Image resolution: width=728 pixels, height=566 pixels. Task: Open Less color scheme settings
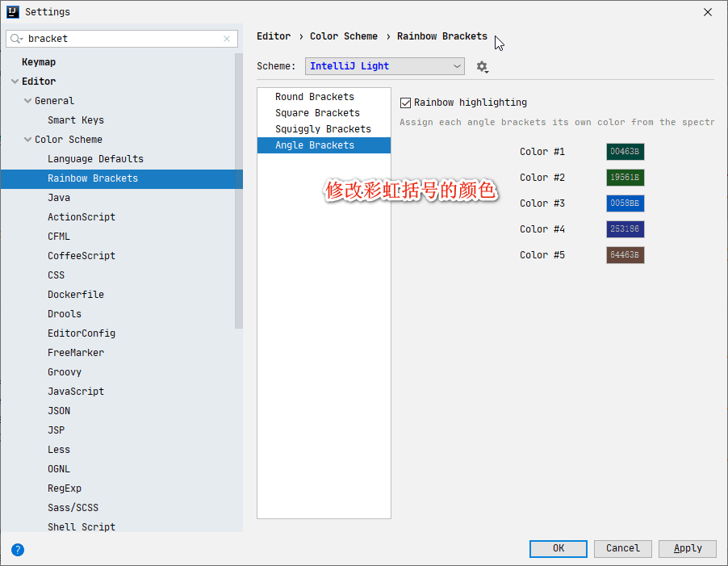(59, 450)
